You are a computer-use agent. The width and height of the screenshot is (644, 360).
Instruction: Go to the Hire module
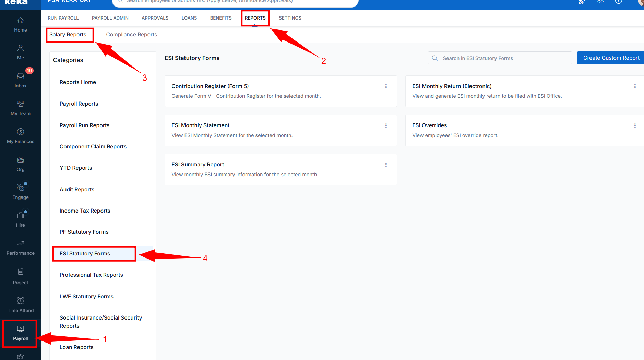pyautogui.click(x=20, y=219)
